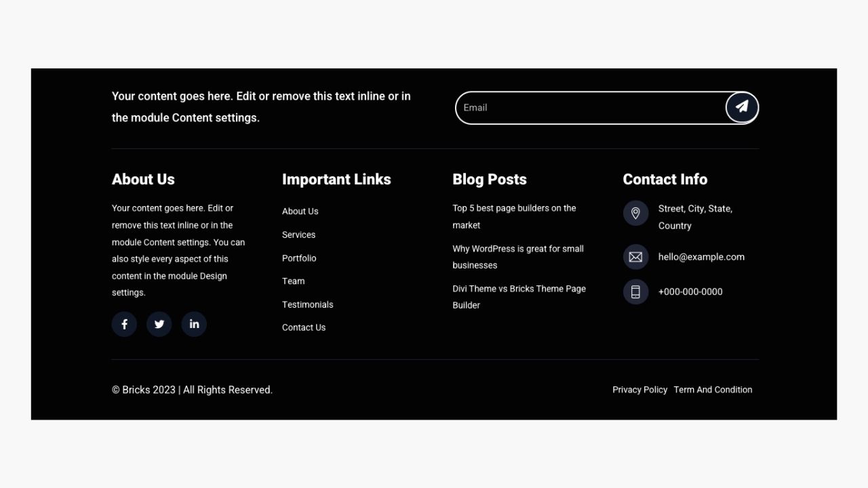Screen dimensions: 868x488
Task: Open the Term And Condition link
Action: pyautogui.click(x=713, y=390)
